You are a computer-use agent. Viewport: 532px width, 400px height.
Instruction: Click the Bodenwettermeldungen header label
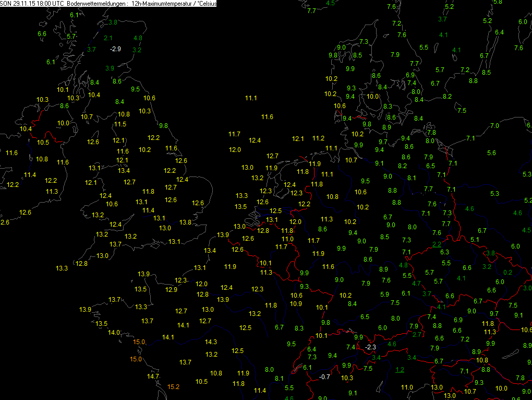tap(98, 3)
